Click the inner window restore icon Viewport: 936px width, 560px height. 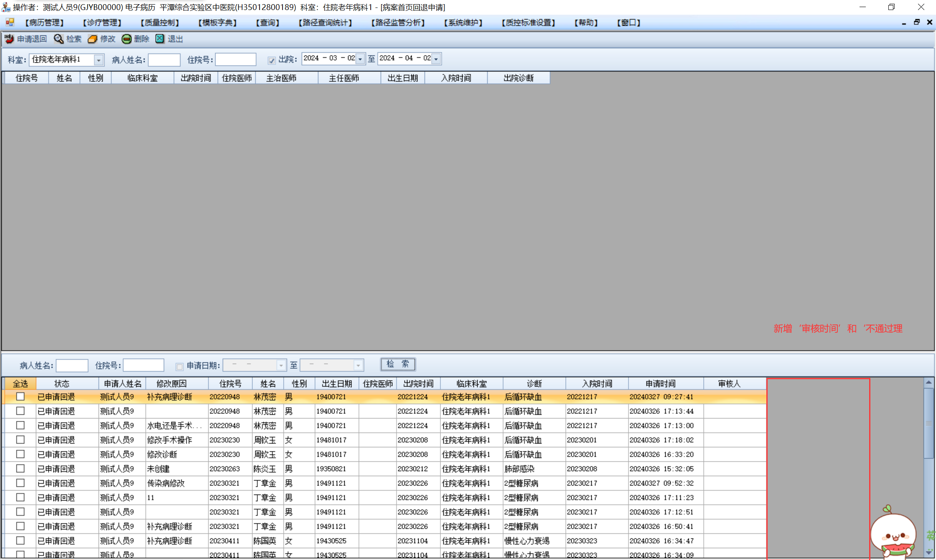pyautogui.click(x=917, y=23)
